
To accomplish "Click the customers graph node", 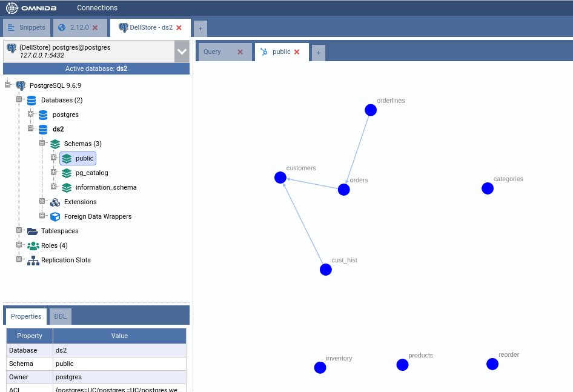I will pos(280,178).
